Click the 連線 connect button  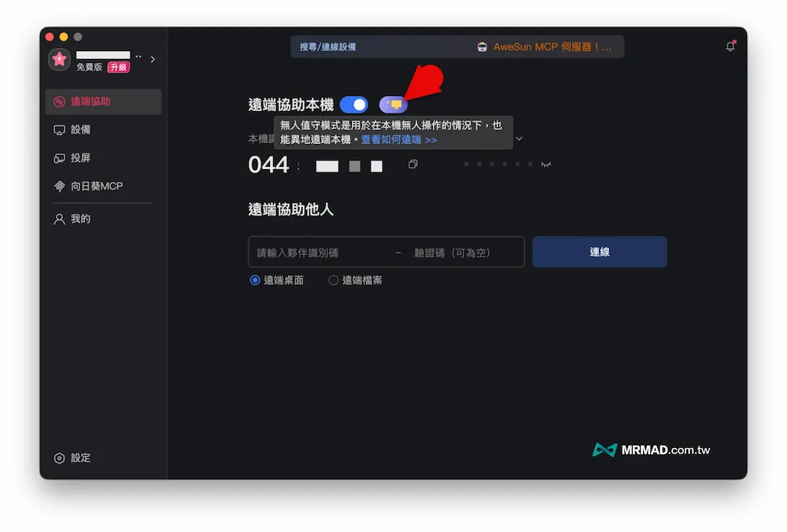[599, 252]
